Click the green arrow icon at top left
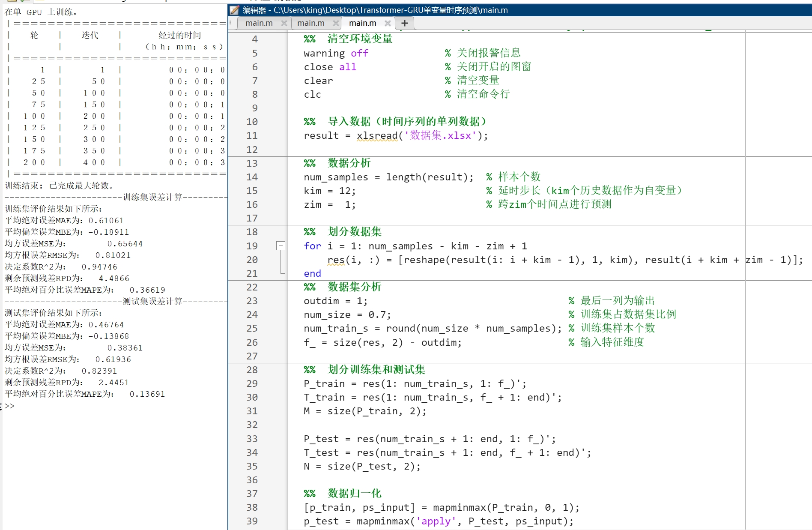The image size is (812, 530). [x=22, y=1]
